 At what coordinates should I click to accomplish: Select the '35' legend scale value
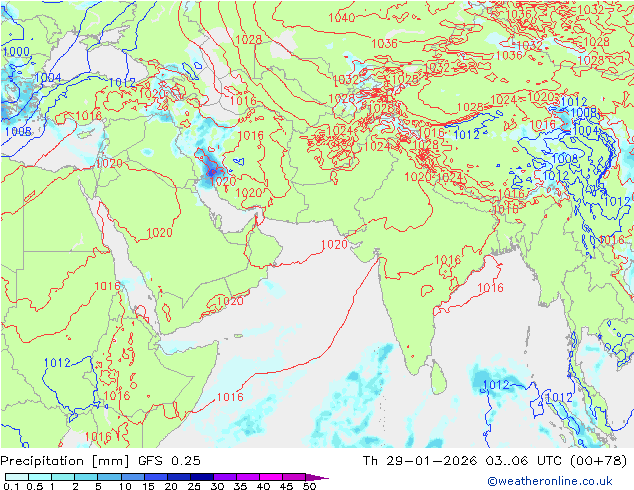tap(240, 486)
